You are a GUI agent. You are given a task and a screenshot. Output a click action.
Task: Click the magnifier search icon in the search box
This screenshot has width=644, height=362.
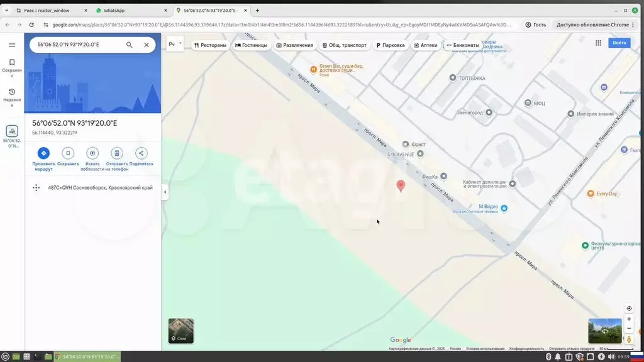(x=130, y=45)
